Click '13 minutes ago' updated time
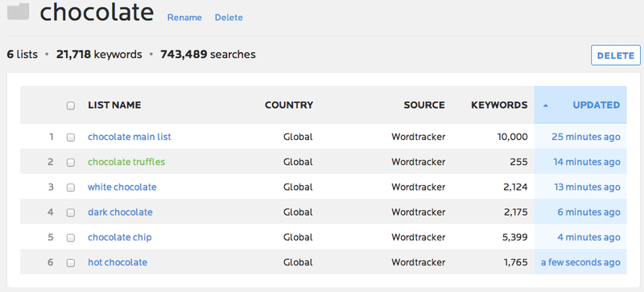This screenshot has width=644, height=292. tap(587, 187)
